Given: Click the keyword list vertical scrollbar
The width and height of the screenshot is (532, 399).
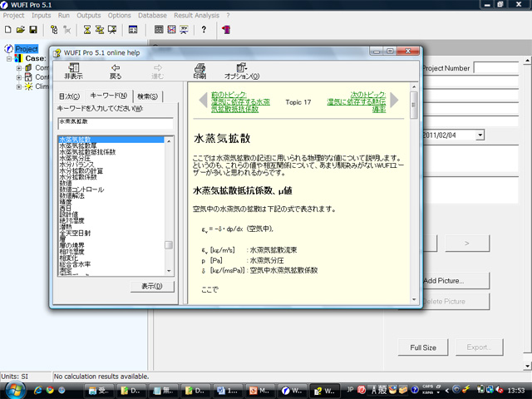Looking at the screenshot, I should [169, 208].
